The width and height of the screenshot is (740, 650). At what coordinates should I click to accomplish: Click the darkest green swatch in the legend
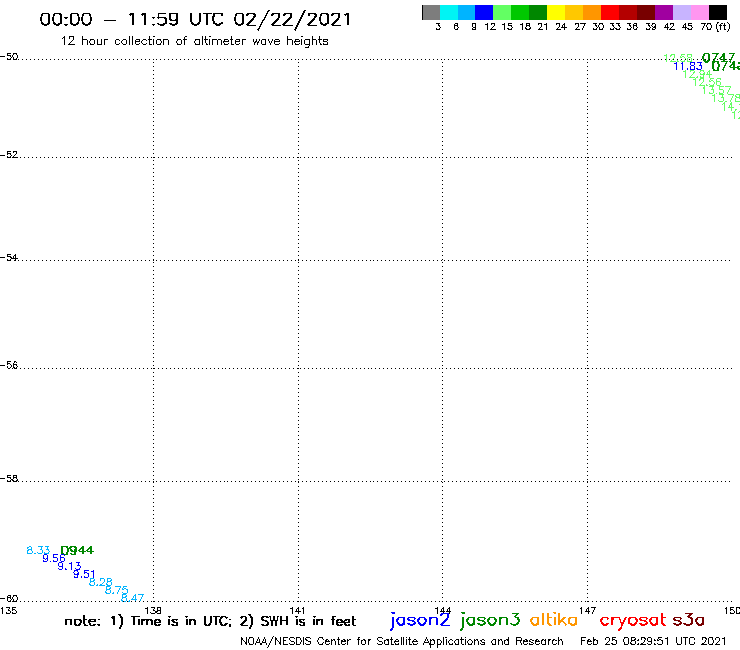(538, 12)
